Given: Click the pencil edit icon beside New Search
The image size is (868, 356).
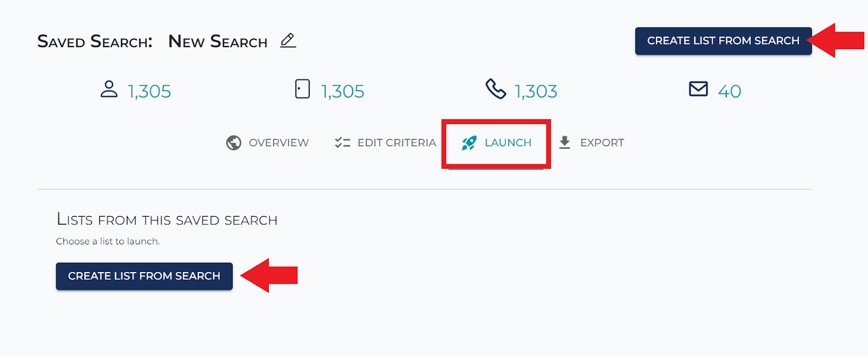Looking at the screenshot, I should [x=288, y=41].
